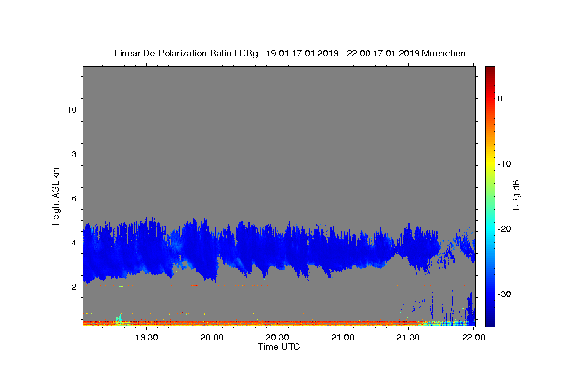Click the plot title text at top

(x=290, y=53)
